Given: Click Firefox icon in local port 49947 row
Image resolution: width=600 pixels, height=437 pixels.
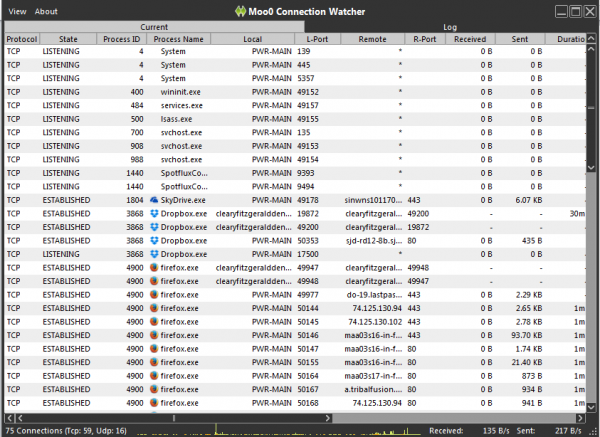Looking at the screenshot, I should click(x=154, y=267).
